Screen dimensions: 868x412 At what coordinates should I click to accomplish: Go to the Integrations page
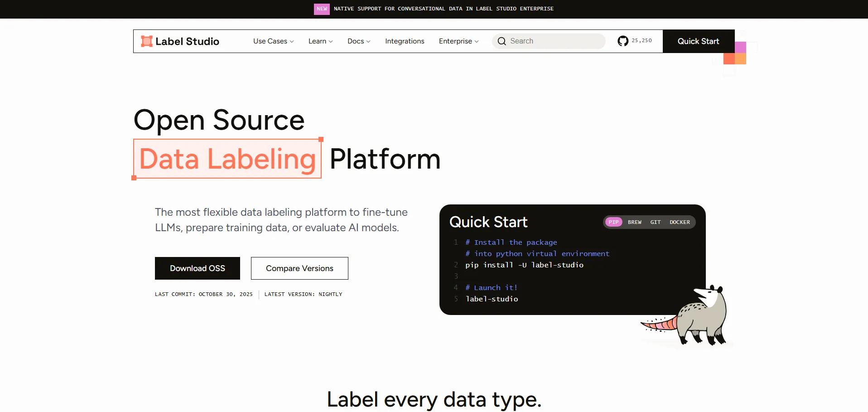[x=405, y=41]
